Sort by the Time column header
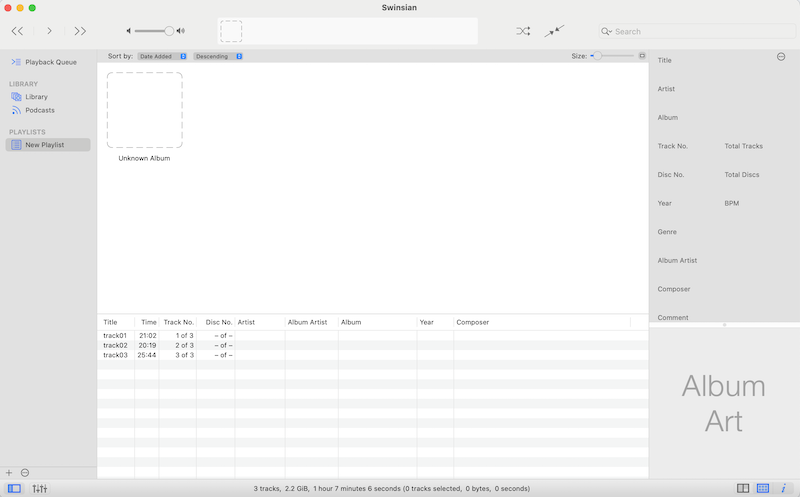This screenshot has height=497, width=800. [x=147, y=322]
